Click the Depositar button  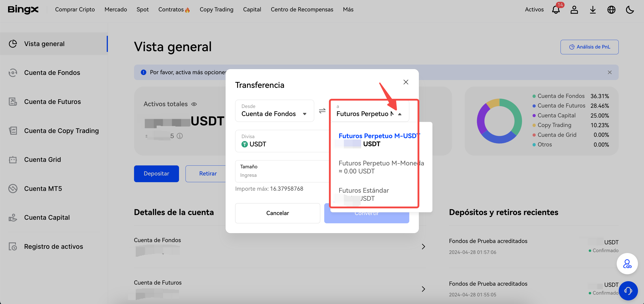coord(156,174)
